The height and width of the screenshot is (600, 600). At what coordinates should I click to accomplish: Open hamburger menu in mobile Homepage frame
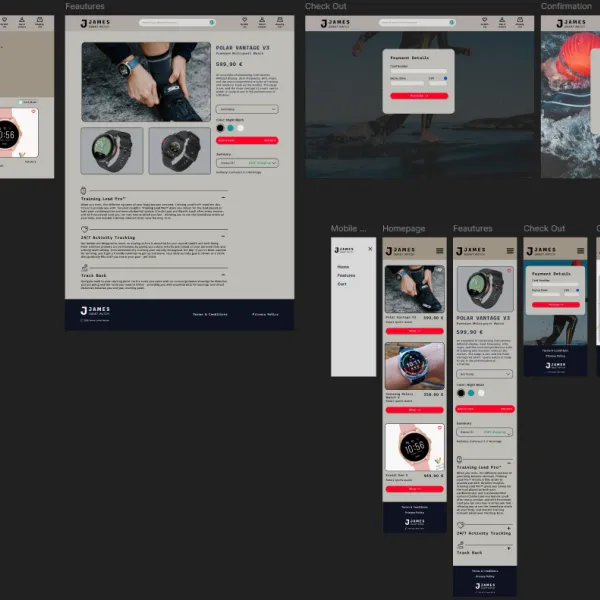440,251
